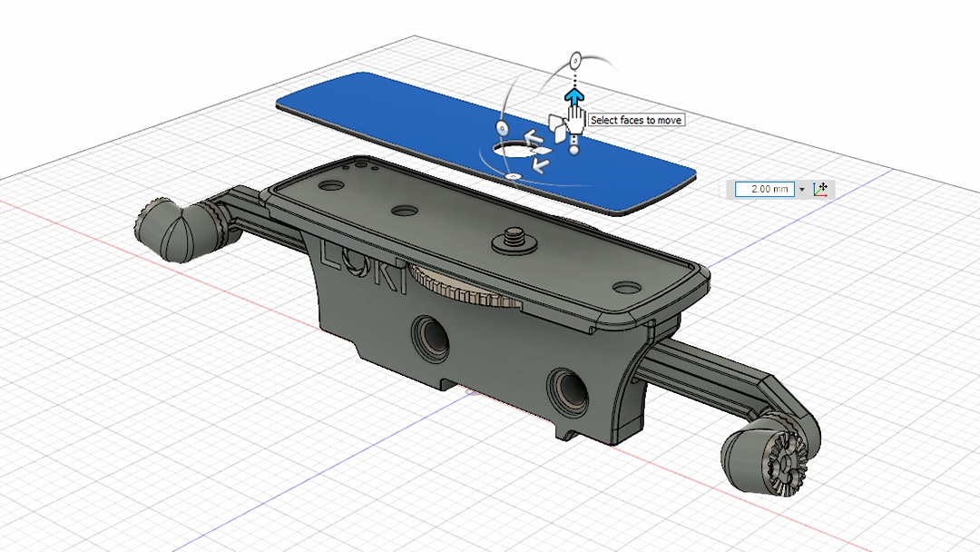The width and height of the screenshot is (980, 552).
Task: Select the left end knob of the arm
Action: click(x=170, y=230)
